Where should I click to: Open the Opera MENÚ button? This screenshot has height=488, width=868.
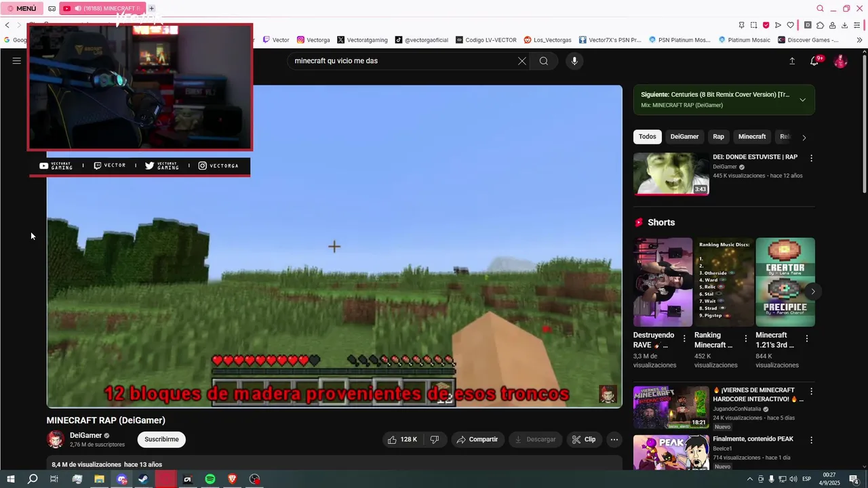point(22,8)
